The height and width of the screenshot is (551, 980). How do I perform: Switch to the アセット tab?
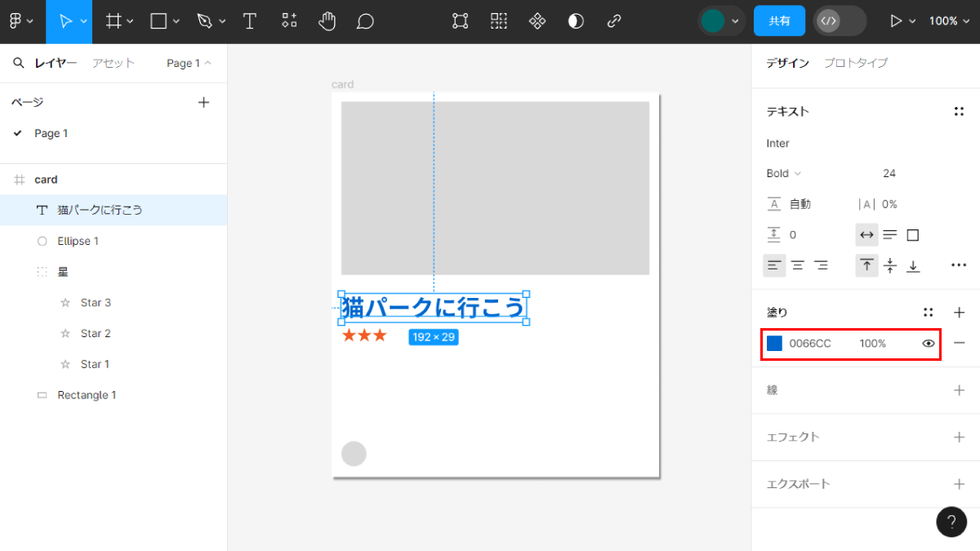click(114, 63)
